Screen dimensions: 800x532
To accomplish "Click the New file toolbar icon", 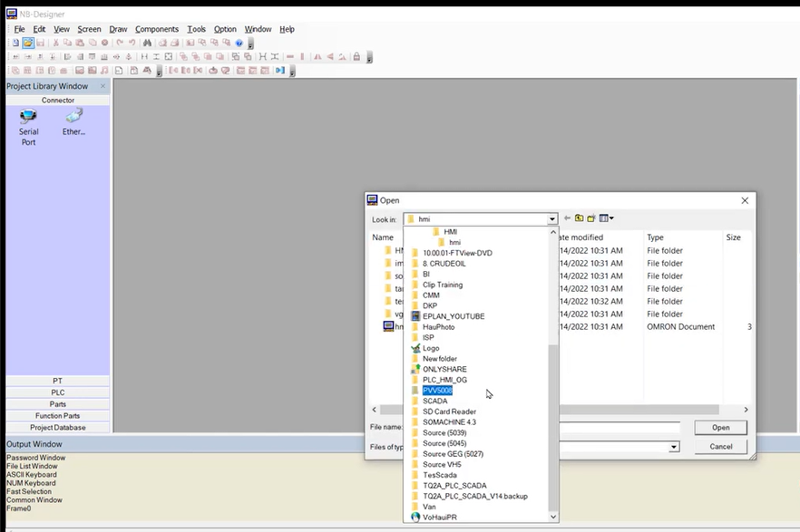I will 15,43.
